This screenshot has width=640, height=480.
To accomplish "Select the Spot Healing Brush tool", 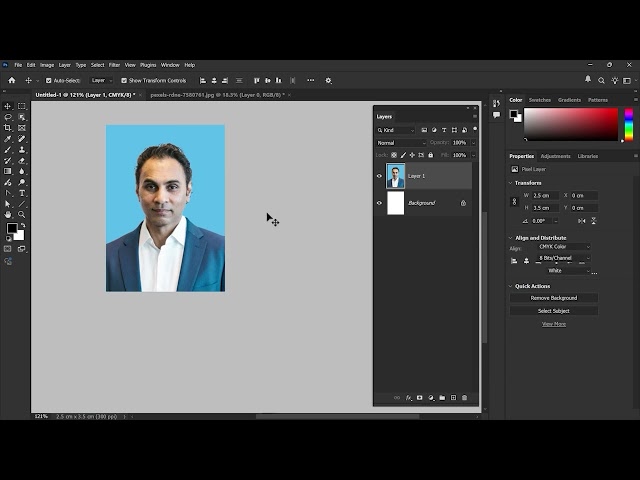I will click(x=22, y=139).
